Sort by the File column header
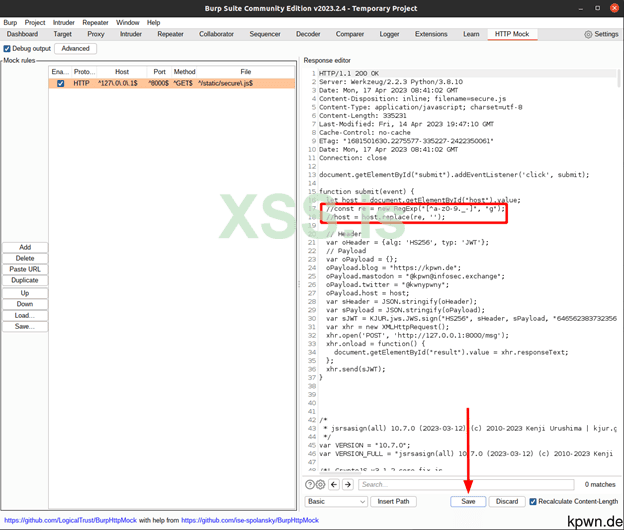Viewport: 624px width, 530px height. pyautogui.click(x=246, y=72)
